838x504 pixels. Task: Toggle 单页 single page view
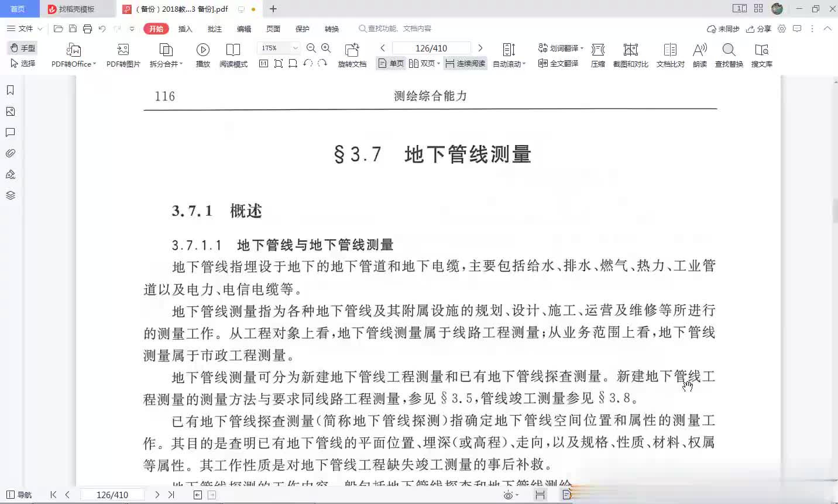391,63
